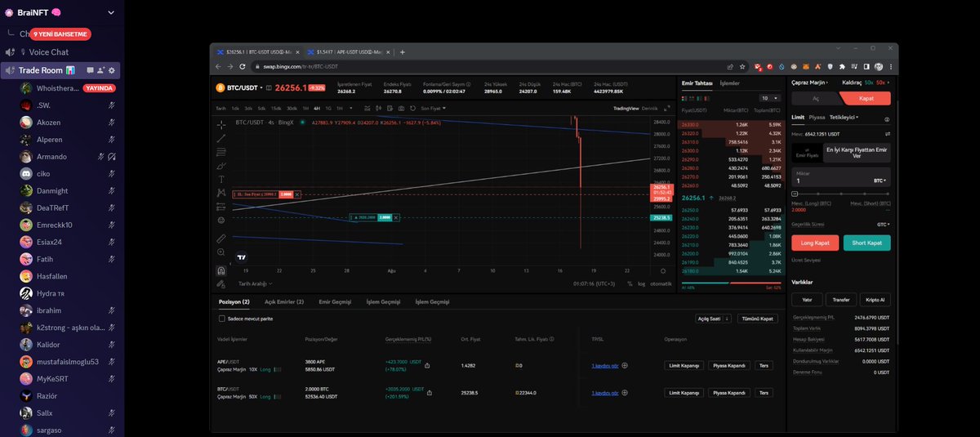Image resolution: width=980 pixels, height=437 pixels.
Task: Check the Sadece mevcut parite checkbox
Action: [x=222, y=319]
